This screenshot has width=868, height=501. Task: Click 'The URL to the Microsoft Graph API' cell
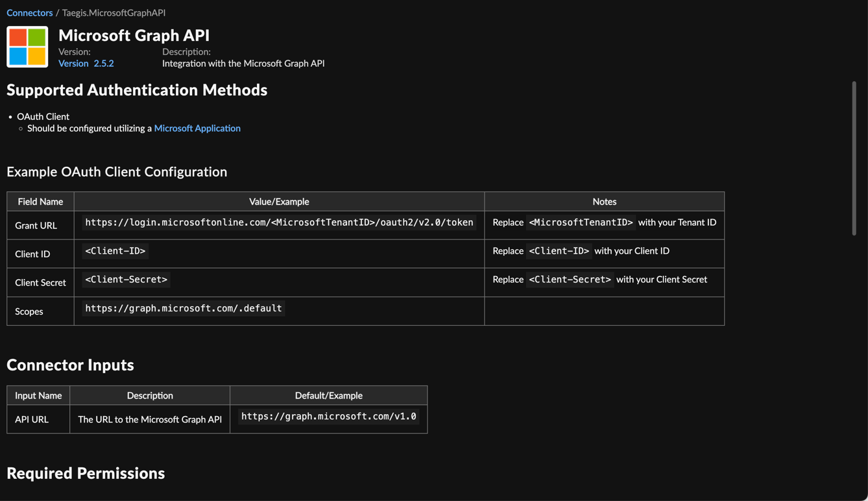coord(150,419)
